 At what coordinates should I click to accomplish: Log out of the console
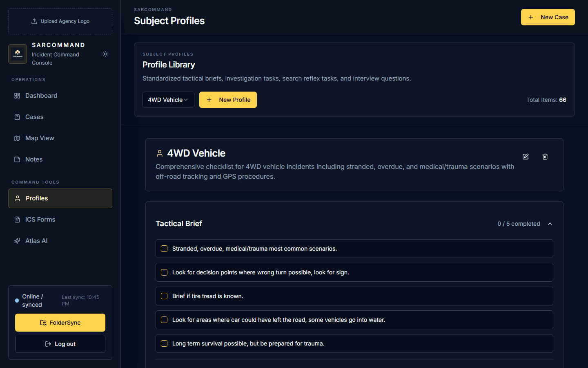[x=60, y=344]
